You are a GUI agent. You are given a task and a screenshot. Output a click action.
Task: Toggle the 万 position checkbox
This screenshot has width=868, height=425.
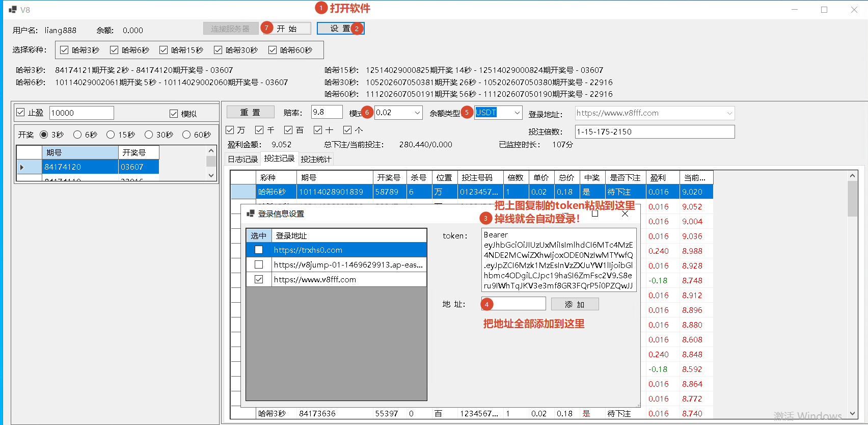click(230, 130)
